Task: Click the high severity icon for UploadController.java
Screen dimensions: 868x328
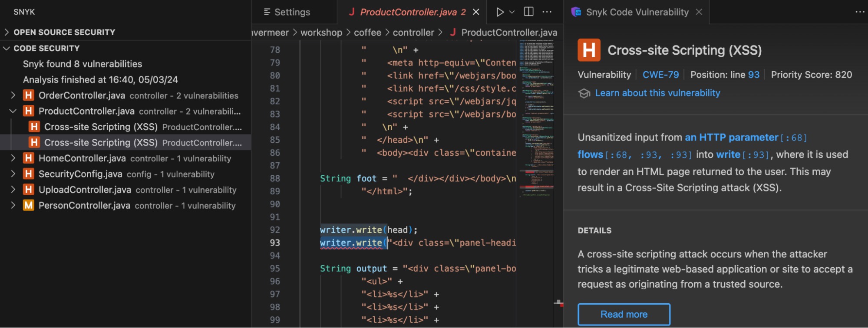Action: [x=29, y=190]
